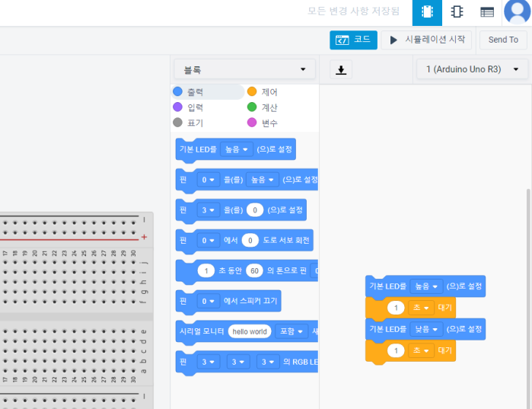This screenshot has height=409, width=532.
Task: Click orange 제어 category color dot
Action: point(252,91)
